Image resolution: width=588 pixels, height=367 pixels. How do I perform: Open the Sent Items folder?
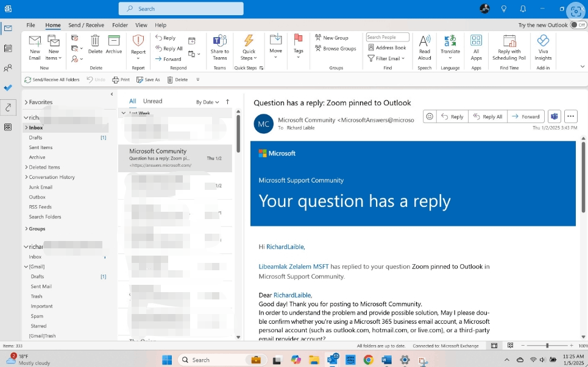[40, 147]
